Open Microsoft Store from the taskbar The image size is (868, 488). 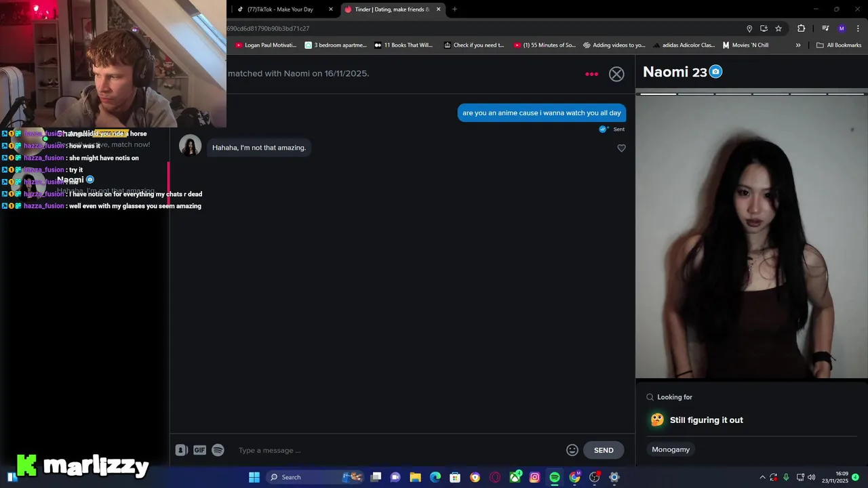(x=455, y=477)
